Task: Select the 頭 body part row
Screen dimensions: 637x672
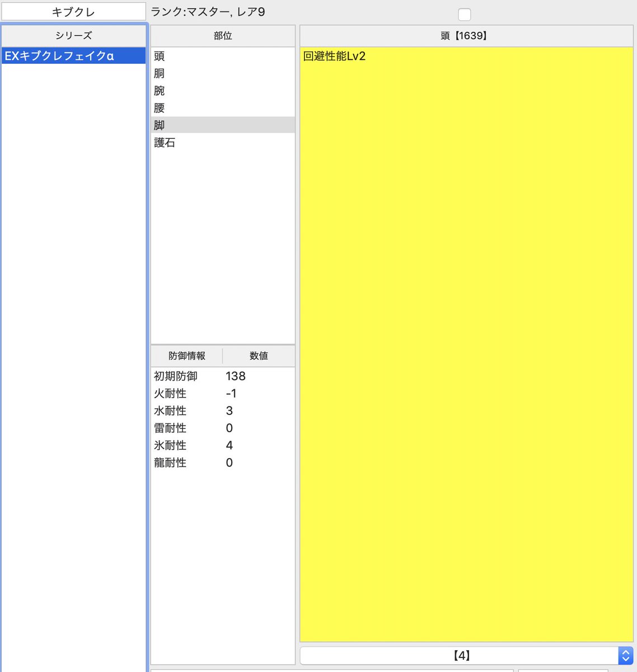Action: click(x=223, y=56)
